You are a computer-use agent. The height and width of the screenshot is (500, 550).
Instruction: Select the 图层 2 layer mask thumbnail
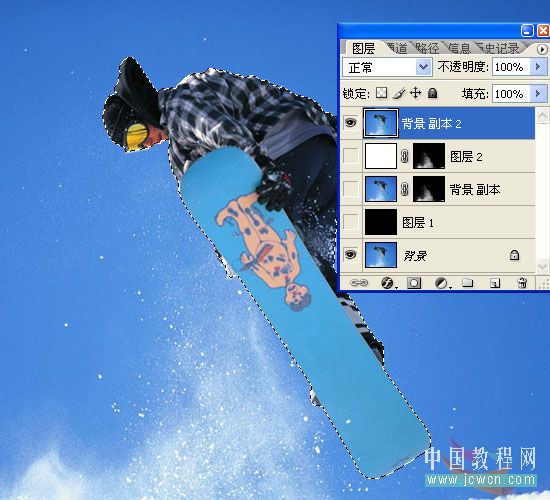tap(429, 156)
